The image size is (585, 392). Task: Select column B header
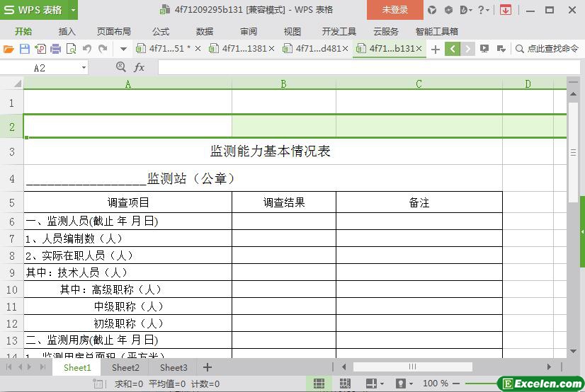tap(283, 83)
